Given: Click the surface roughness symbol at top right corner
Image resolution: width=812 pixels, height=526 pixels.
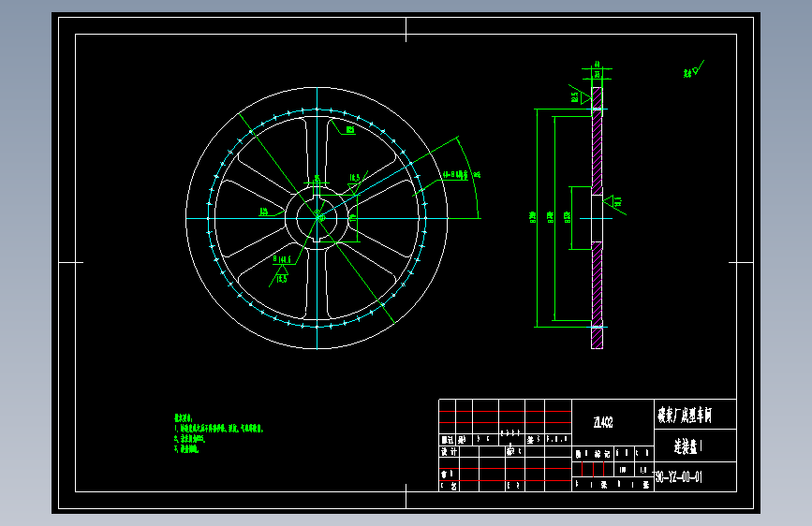Looking at the screenshot, I should point(693,69).
